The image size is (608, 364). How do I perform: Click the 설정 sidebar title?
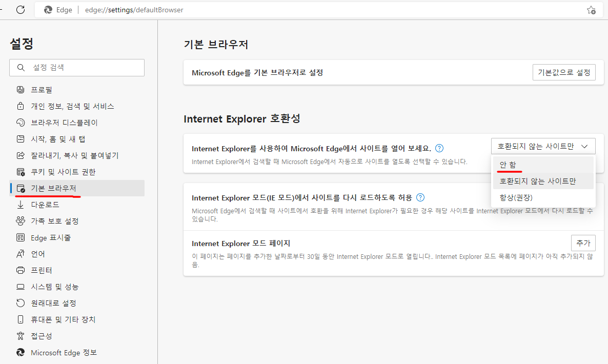22,44
